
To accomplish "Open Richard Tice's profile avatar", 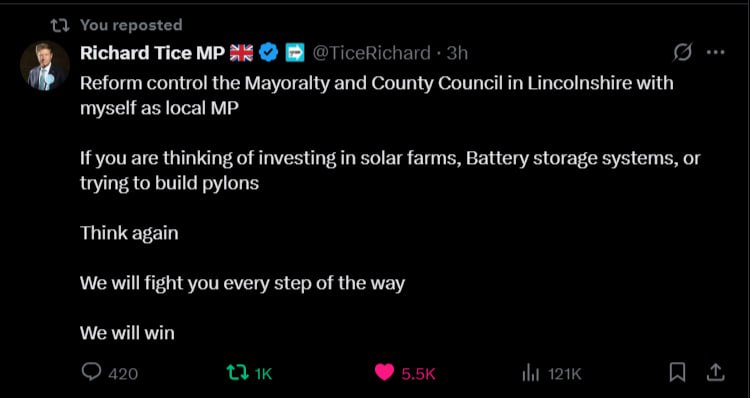I will 45,66.
